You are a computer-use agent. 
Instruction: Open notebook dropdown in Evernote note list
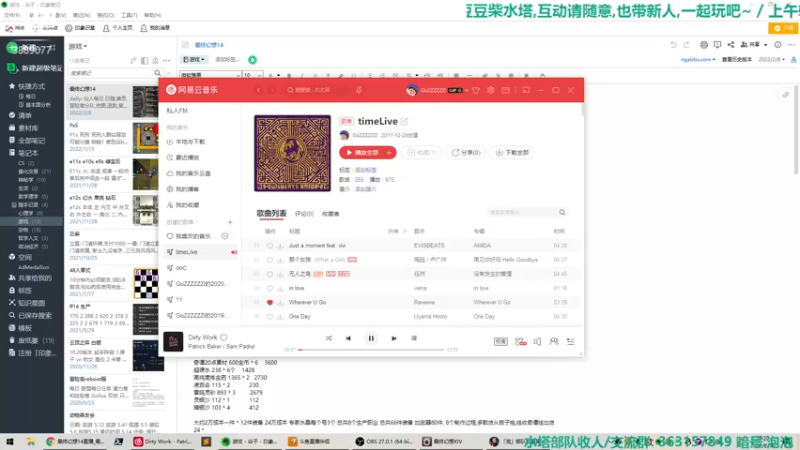78,46
